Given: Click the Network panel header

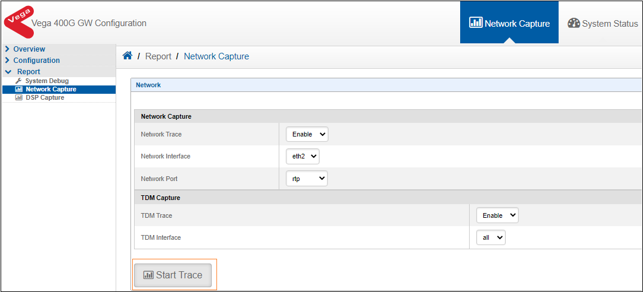Looking at the screenshot, I should click(385, 85).
